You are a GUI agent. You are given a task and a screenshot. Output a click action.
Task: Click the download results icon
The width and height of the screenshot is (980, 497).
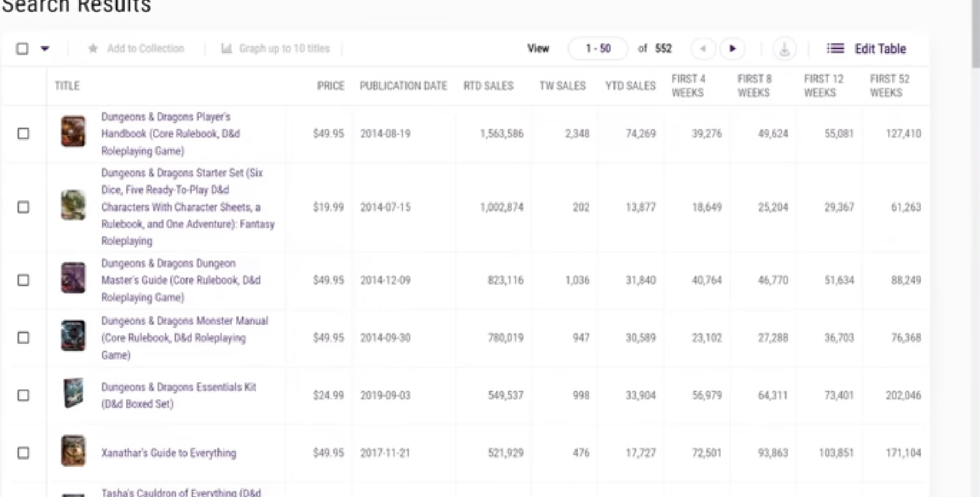coord(784,49)
